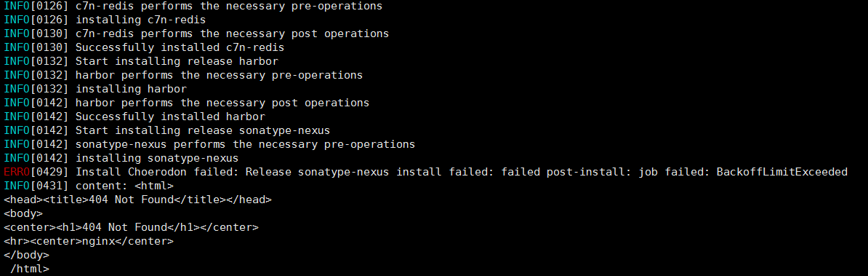Click the "Start installing release harbor" line
Viewport: 868px width, 276px height.
pos(140,61)
